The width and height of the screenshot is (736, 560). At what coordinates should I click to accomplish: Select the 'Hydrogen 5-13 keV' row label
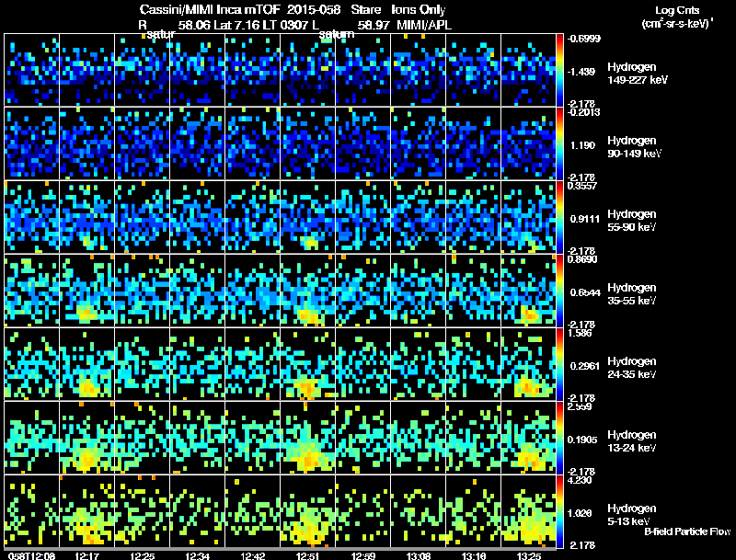point(632,515)
